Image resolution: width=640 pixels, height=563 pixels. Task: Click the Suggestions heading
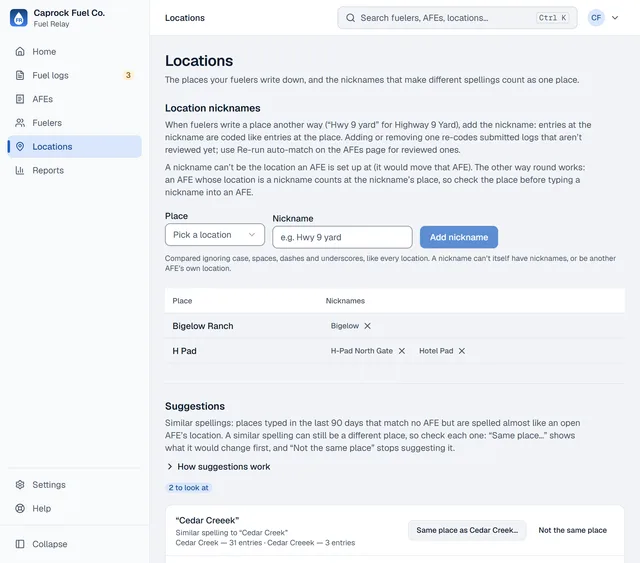195,406
